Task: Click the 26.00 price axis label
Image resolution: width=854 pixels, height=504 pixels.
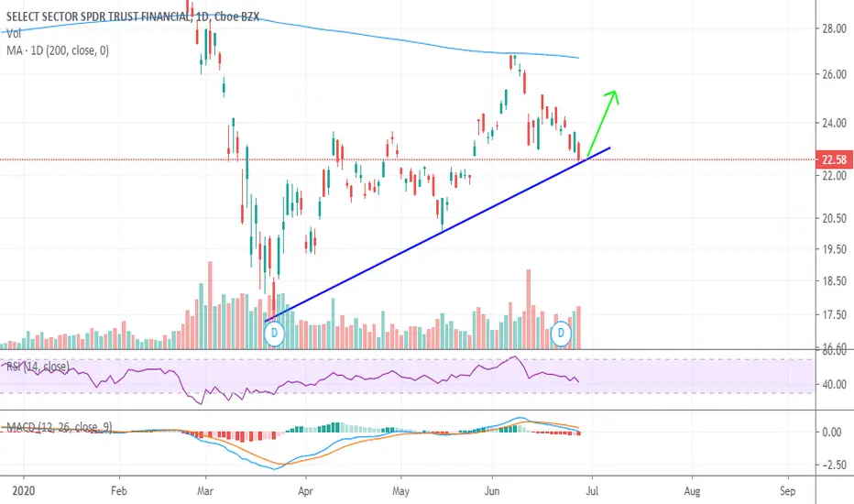Action: [x=835, y=74]
